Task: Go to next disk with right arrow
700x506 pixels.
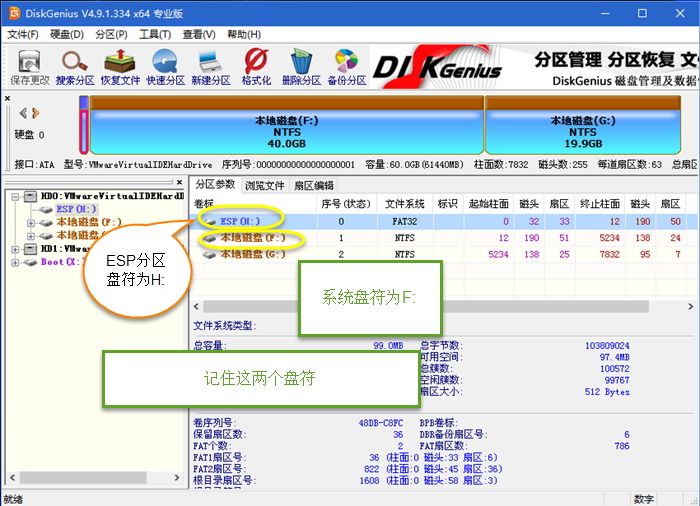Action: (x=36, y=113)
